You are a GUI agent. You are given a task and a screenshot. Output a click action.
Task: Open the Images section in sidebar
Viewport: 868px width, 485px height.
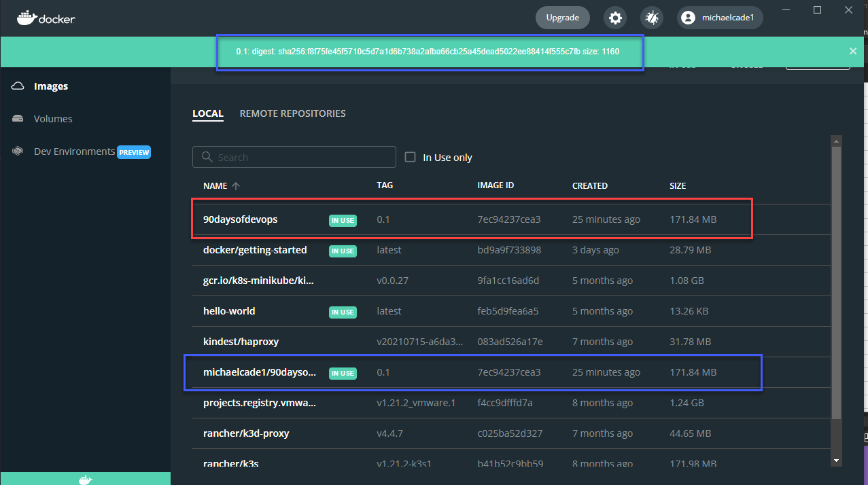[50, 86]
